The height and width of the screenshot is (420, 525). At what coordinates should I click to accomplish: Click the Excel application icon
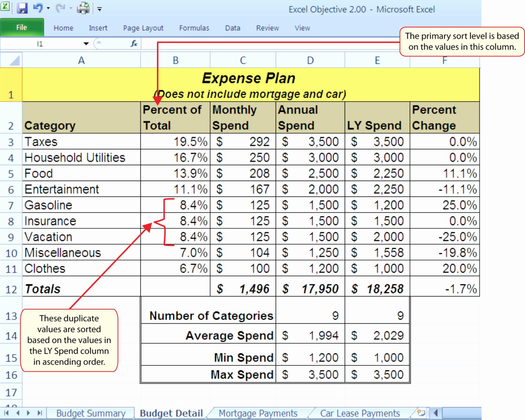point(5,8)
